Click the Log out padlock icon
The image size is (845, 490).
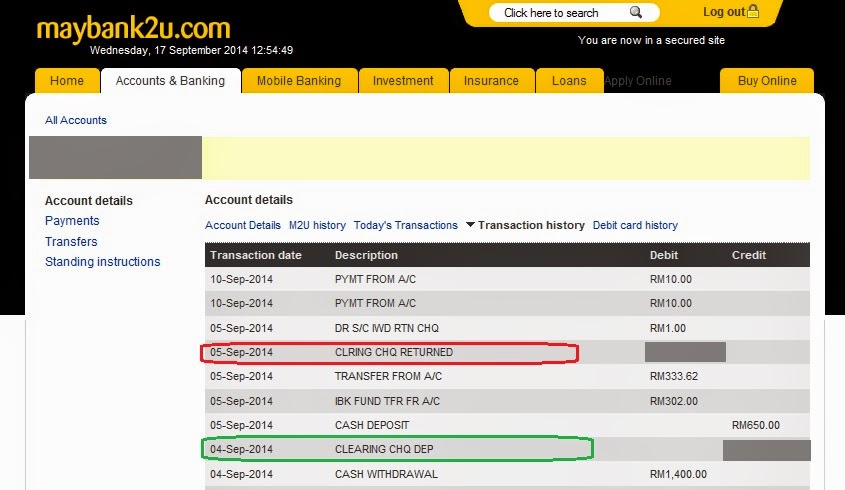753,11
